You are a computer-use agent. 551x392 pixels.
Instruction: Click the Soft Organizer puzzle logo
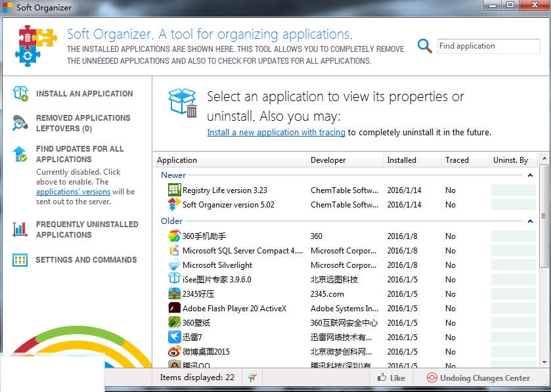35,46
